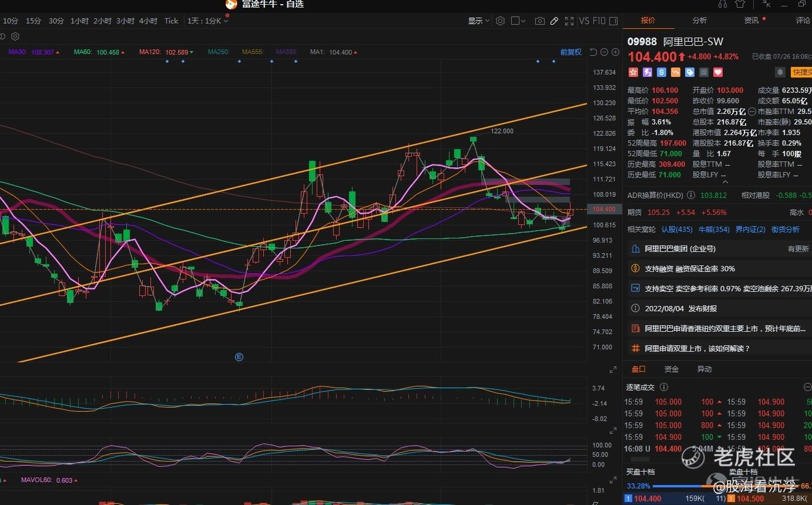Set a price alert with the bell icon
The height and width of the screenshot is (505, 812).
[x=780, y=72]
